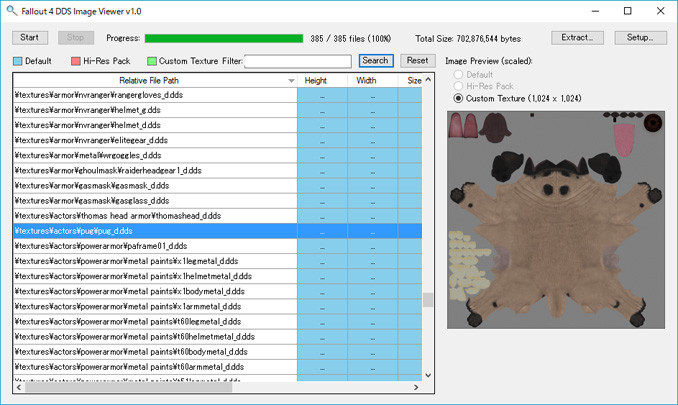The width and height of the screenshot is (678, 405).
Task: Select the gasmask_d.dds row
Action: [x=217, y=186]
